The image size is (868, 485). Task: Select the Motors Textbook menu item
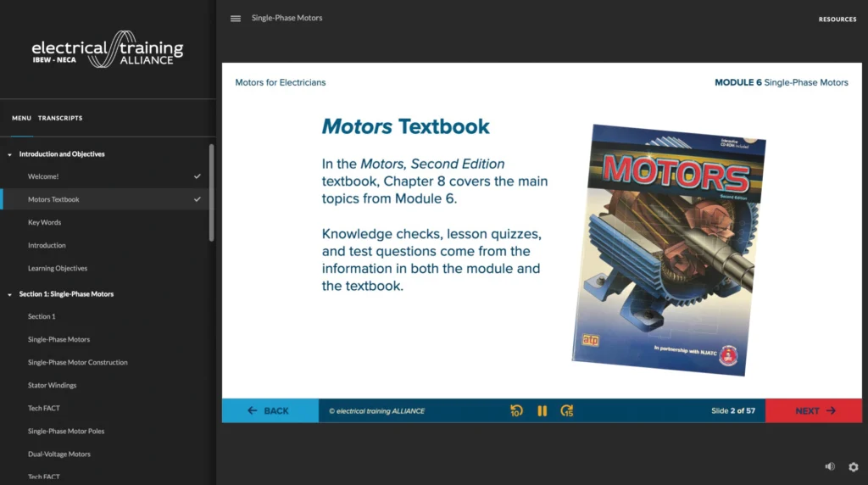pyautogui.click(x=105, y=199)
